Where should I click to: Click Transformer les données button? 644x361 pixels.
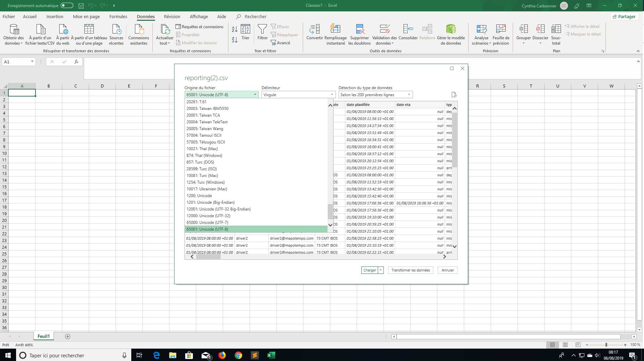tap(411, 270)
